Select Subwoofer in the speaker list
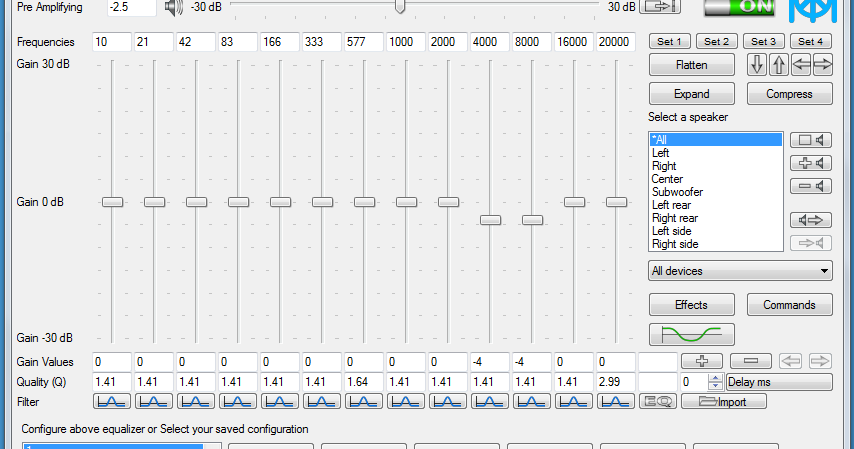Screen dimensions: 854x449 pos(716,192)
